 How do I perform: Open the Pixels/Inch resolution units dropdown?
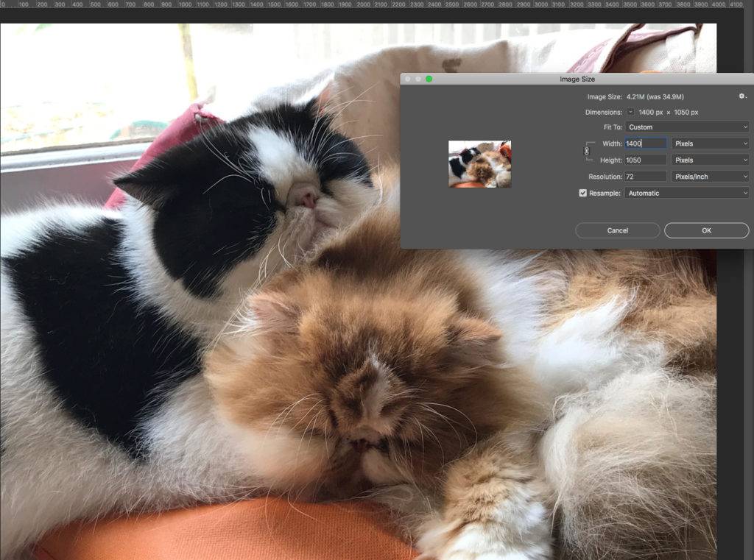pos(709,176)
